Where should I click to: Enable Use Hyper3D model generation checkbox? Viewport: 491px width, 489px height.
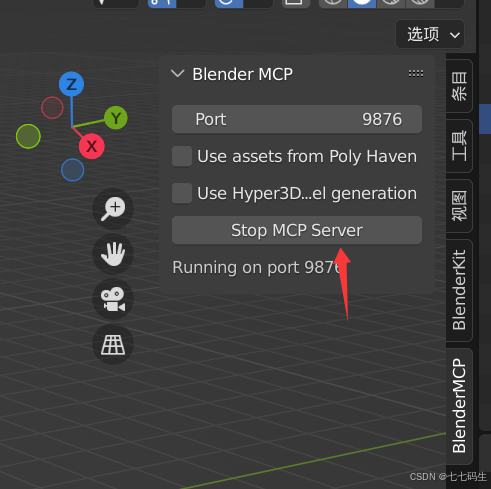(x=182, y=193)
